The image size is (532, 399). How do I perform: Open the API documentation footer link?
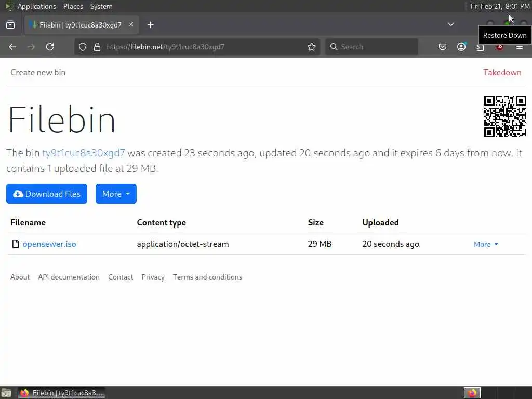click(x=69, y=277)
